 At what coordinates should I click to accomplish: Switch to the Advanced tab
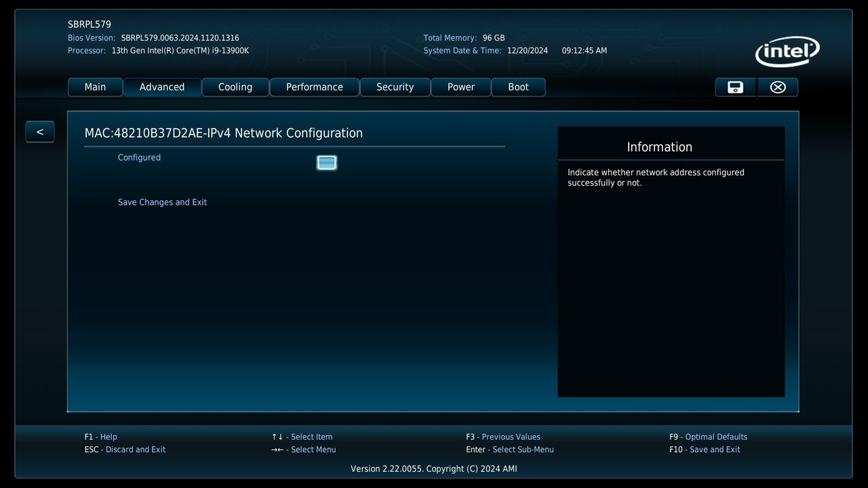point(162,87)
